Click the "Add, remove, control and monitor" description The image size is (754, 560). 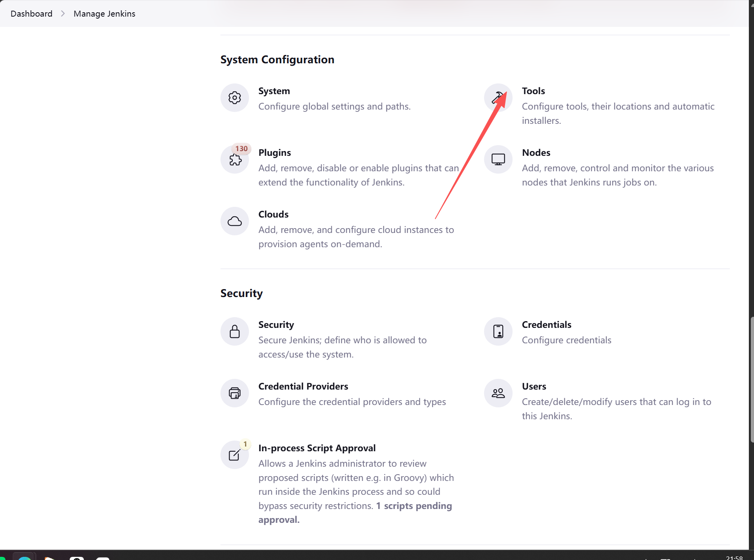point(618,175)
